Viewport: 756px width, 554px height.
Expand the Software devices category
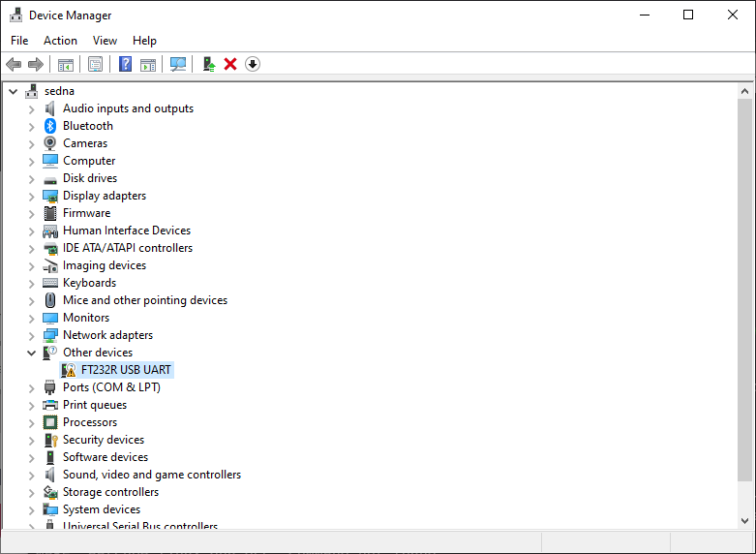[x=31, y=458]
